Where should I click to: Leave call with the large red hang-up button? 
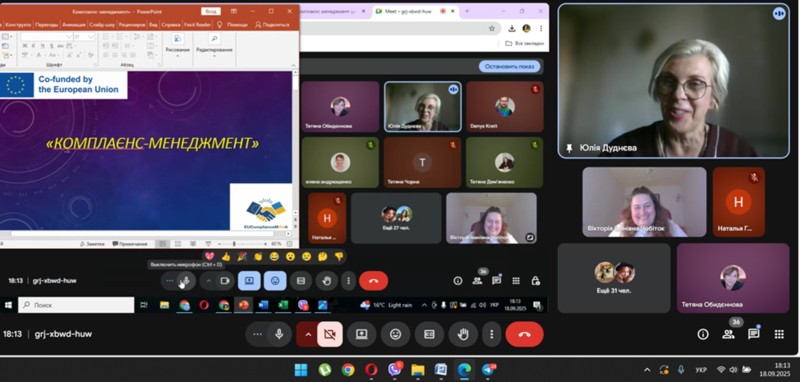coord(524,334)
